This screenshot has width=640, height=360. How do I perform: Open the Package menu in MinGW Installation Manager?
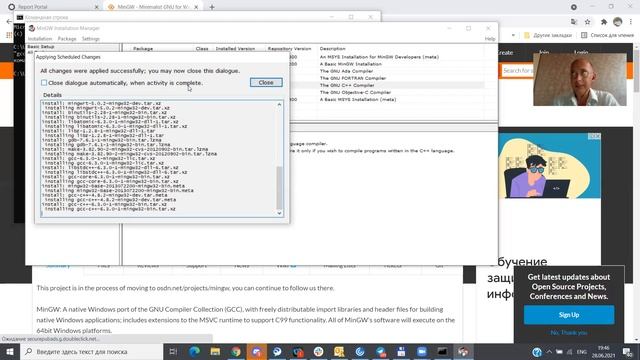tap(67, 39)
